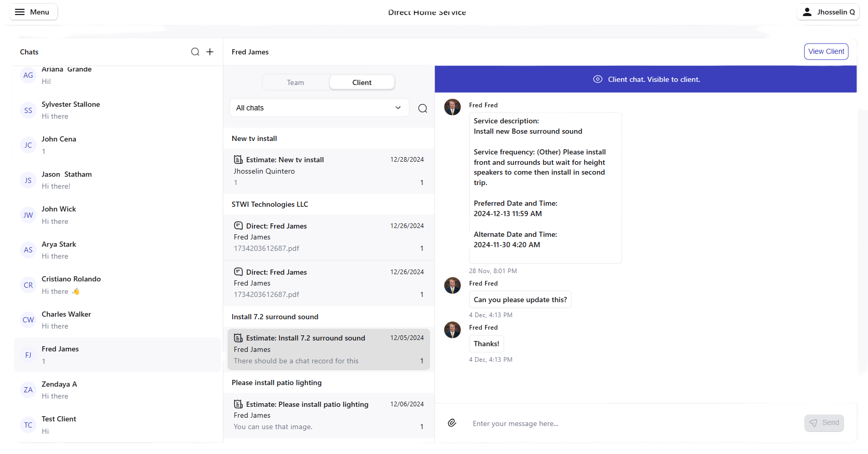Click the search icon in Chats header
The height and width of the screenshot is (454, 868).
(x=195, y=52)
